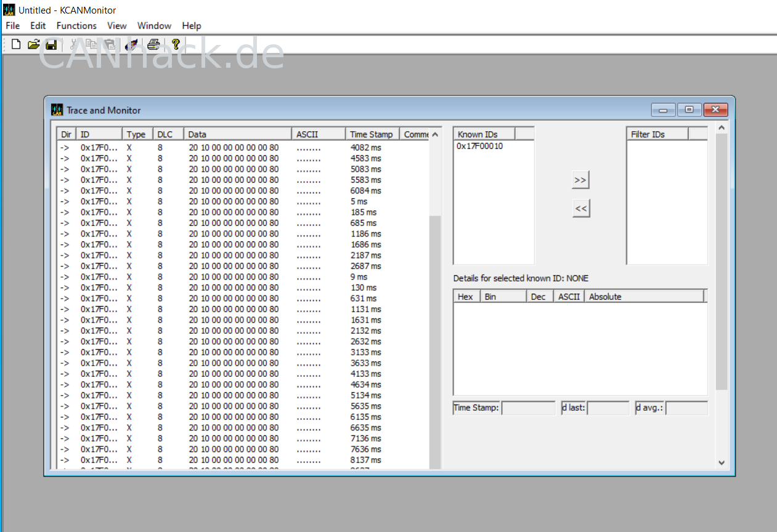
Task: Click the Absolute column header in details
Action: tap(644, 297)
